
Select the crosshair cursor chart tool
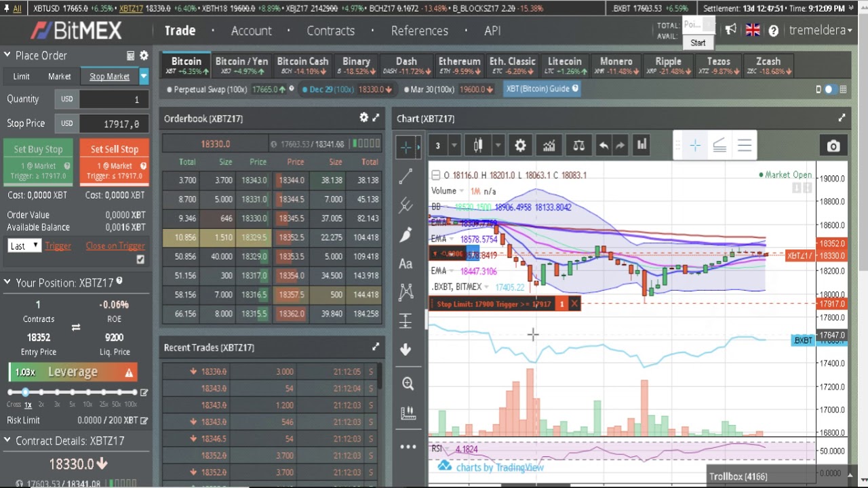tap(406, 146)
